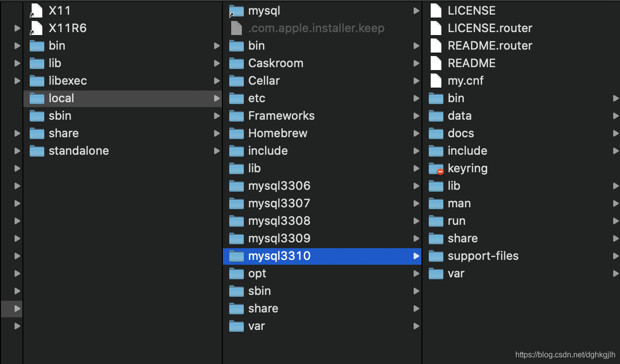Click the data folder name
Viewport: 620px width, 364px height.
coord(459,116)
